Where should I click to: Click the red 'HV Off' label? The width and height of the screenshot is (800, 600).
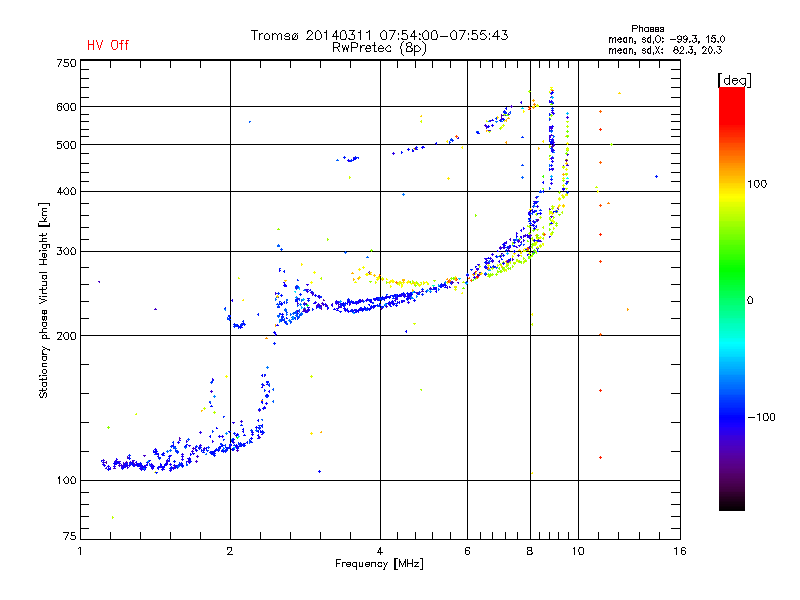click(x=108, y=45)
